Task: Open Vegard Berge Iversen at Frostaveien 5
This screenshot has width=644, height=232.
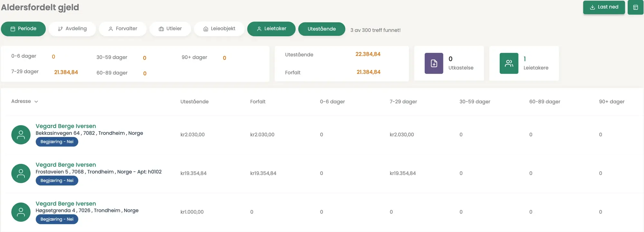Action: pyautogui.click(x=66, y=165)
